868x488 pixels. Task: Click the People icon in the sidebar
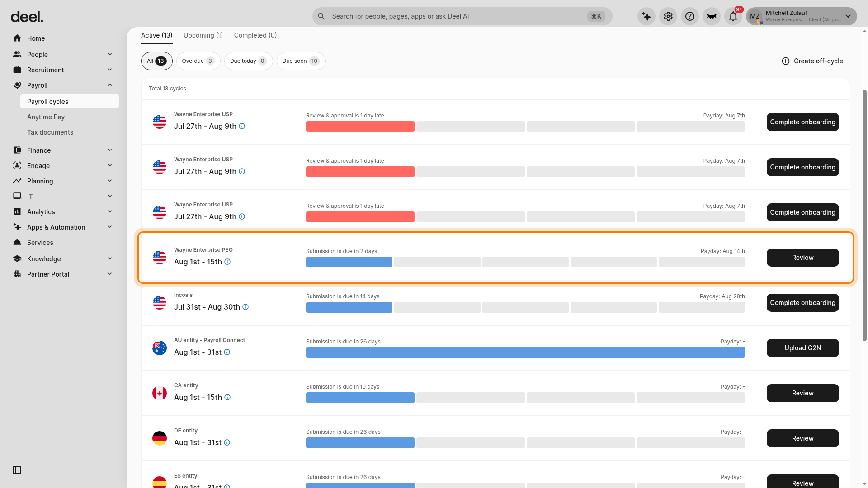coord(17,54)
